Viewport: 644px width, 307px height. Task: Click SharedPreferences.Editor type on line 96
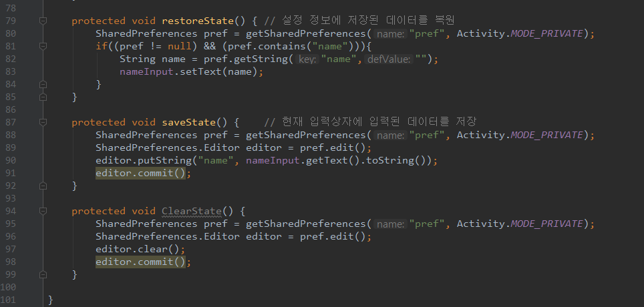click(x=168, y=236)
